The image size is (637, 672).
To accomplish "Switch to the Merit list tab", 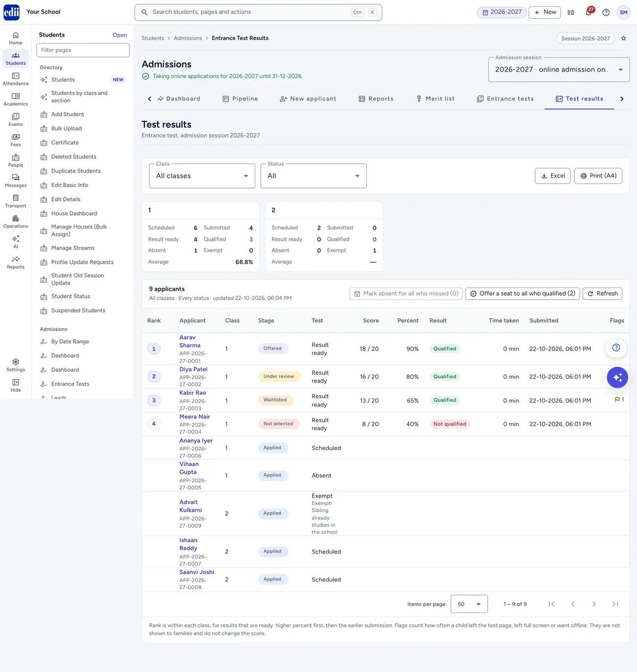I will click(435, 99).
